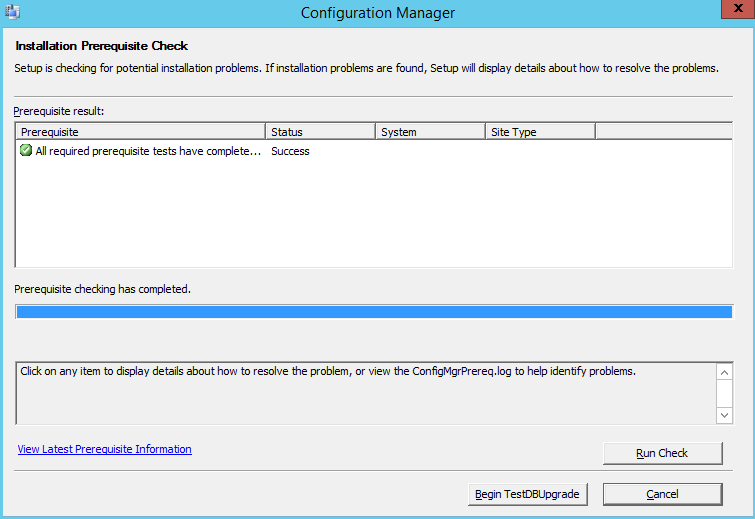The width and height of the screenshot is (755, 519).
Task: Click the green success checkmark icon
Action: pos(26,151)
